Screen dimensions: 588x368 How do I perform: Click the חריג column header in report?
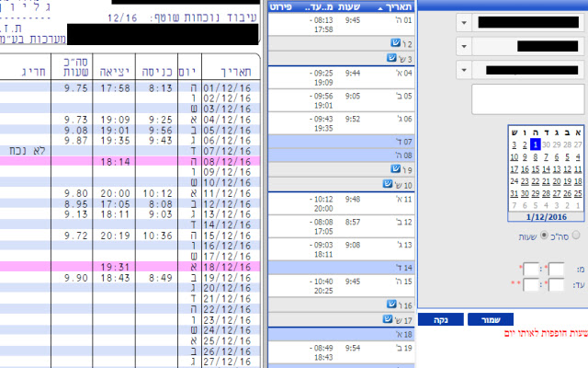click(34, 72)
